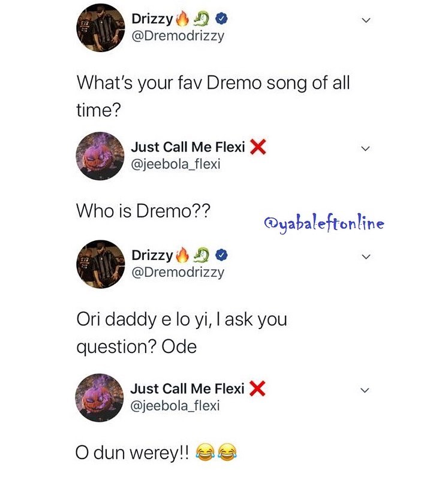Open the 'Just Call Me Flexi' name on the last tweet
448x486 pixels.
(187, 389)
